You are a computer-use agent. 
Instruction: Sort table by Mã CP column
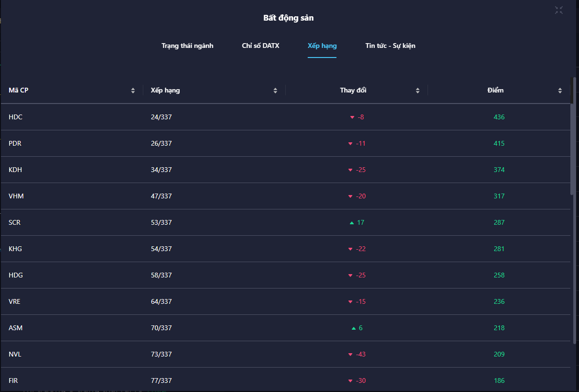tap(133, 91)
